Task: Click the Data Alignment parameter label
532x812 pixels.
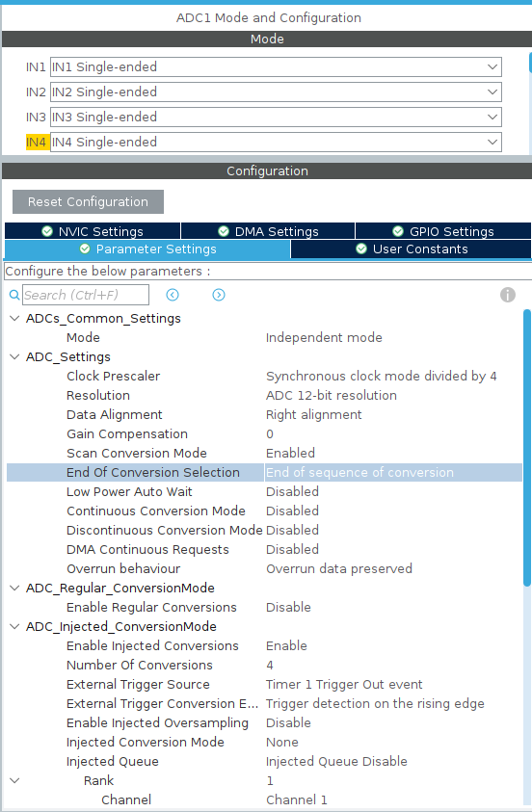Action: click(x=114, y=415)
